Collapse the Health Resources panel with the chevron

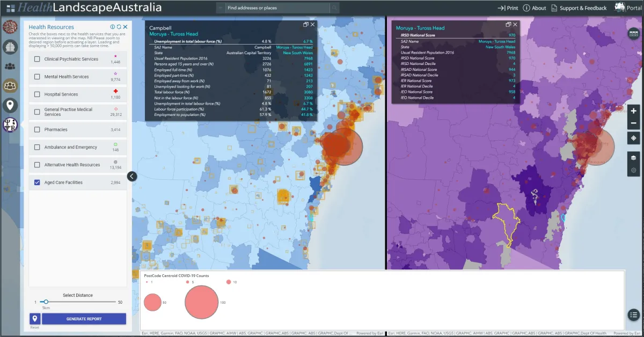[x=131, y=176]
